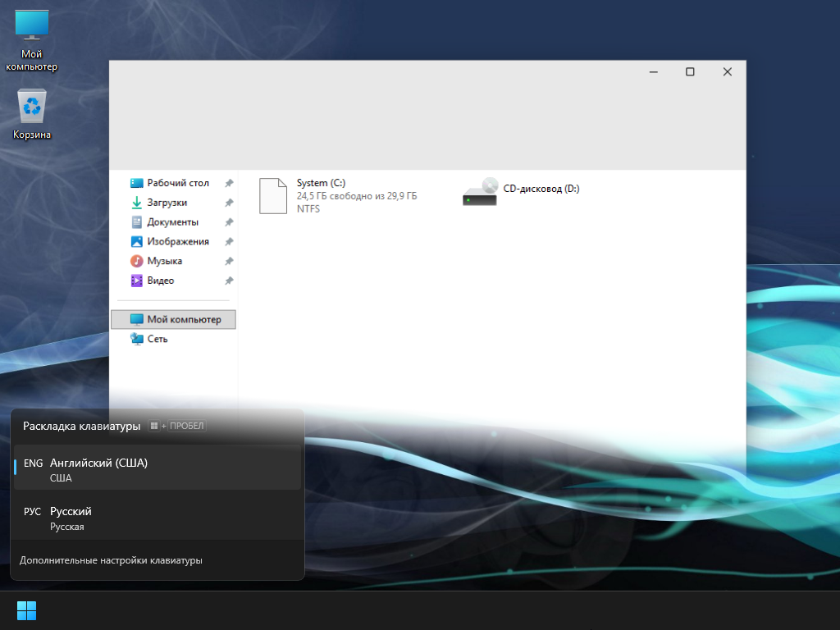Switch layout to Русский

(157, 518)
